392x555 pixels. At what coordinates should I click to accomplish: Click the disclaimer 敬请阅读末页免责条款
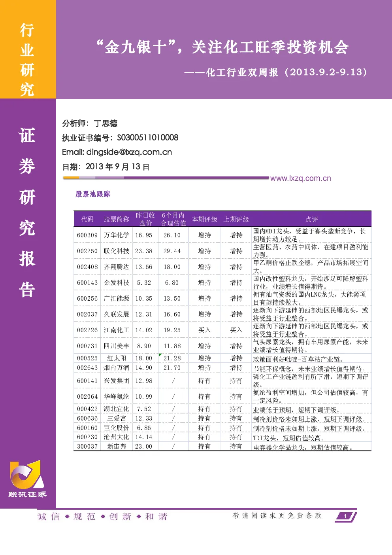(x=277, y=516)
